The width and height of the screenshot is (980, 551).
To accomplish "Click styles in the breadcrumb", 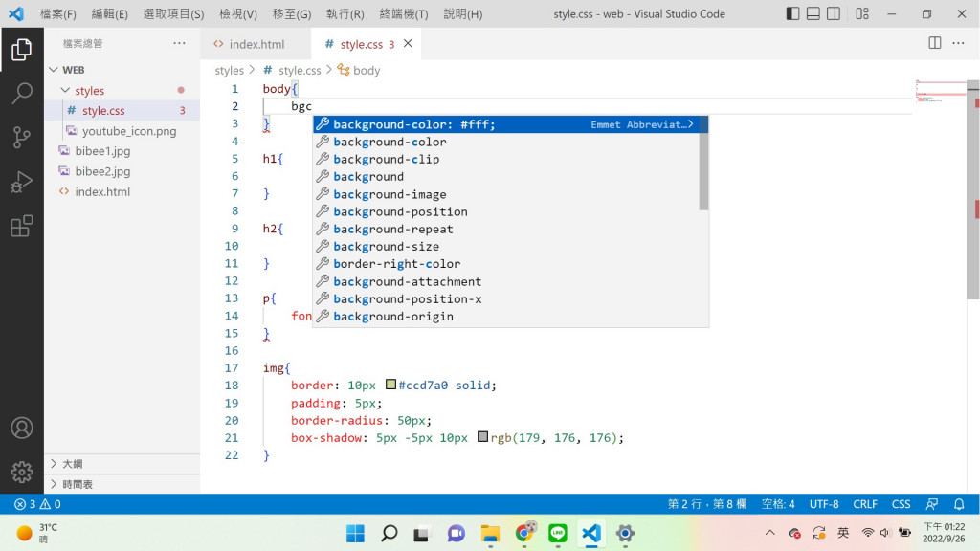I will pos(230,71).
